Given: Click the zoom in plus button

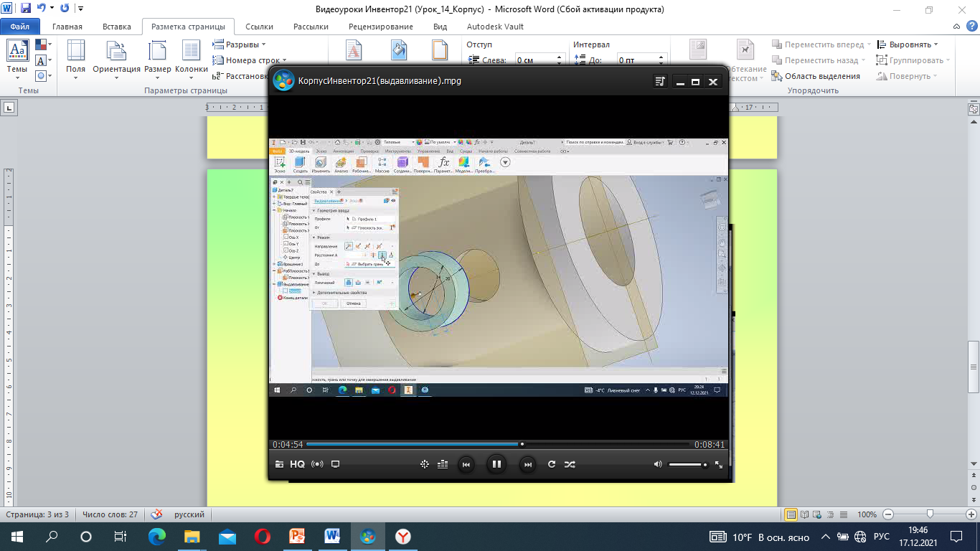Looking at the screenshot, I should [971, 514].
